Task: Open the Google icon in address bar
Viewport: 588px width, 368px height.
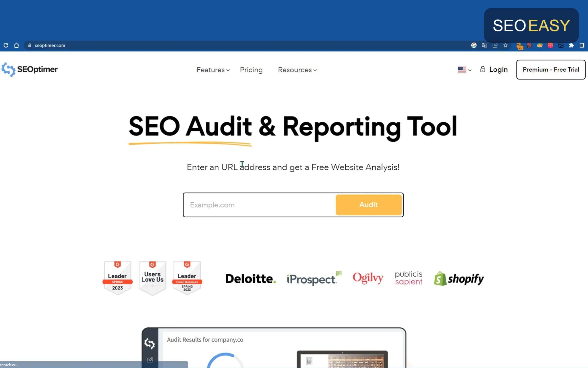Action: 474,45
